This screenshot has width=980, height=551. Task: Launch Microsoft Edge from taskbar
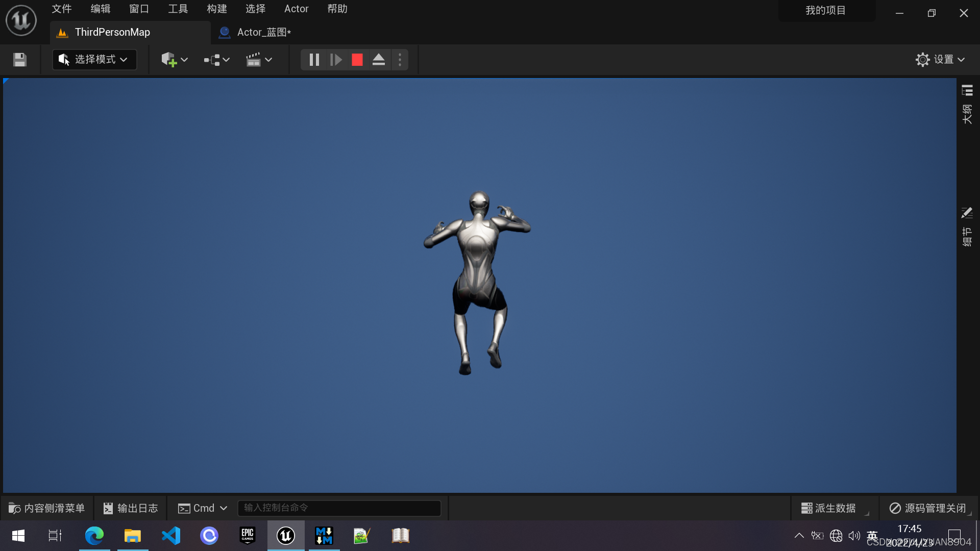click(x=94, y=536)
